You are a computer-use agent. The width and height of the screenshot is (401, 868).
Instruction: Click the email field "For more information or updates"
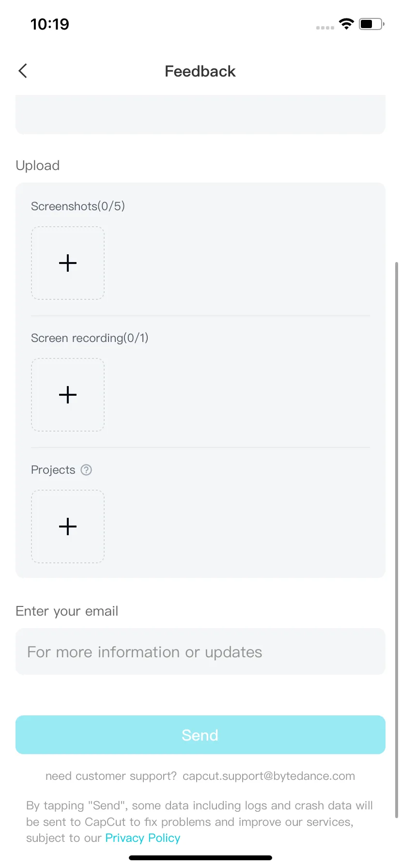click(x=200, y=651)
